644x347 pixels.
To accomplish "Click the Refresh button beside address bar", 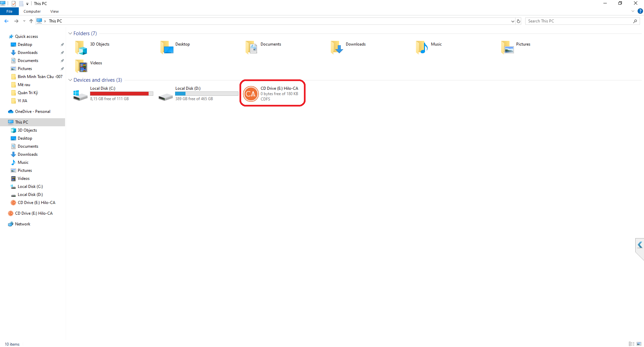I will 519,21.
